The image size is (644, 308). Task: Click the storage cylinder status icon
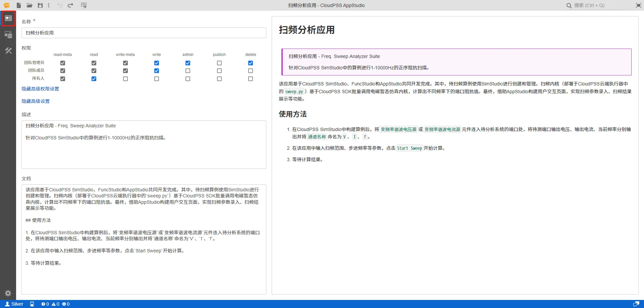coord(32,304)
